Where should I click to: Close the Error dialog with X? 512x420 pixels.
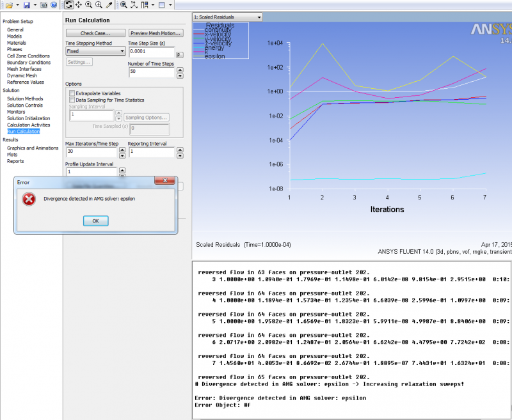coord(165,182)
